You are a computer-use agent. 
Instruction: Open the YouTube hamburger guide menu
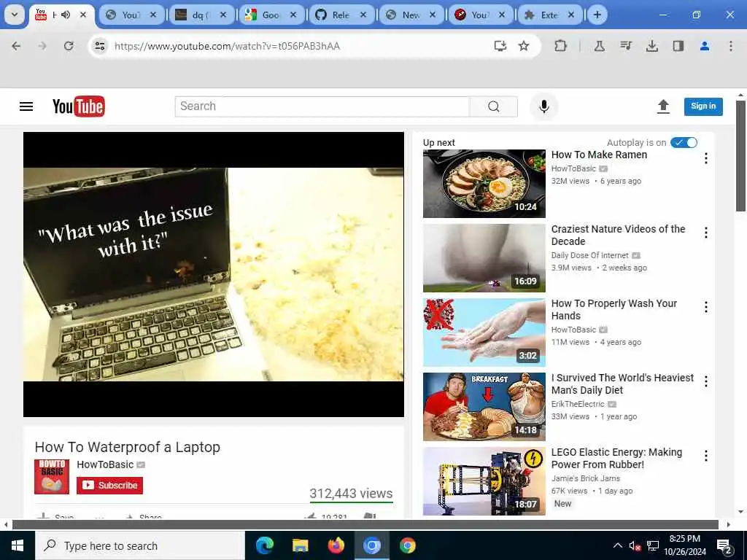coord(26,106)
